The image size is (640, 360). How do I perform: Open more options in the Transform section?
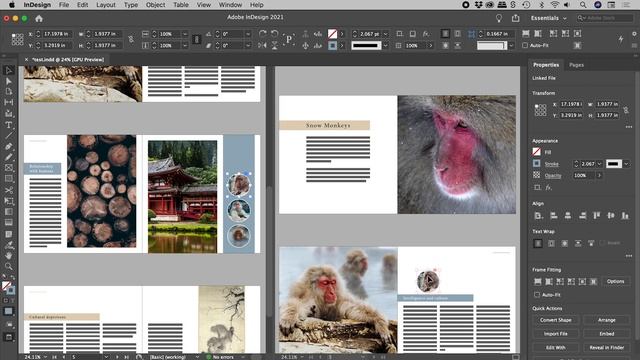tap(629, 127)
